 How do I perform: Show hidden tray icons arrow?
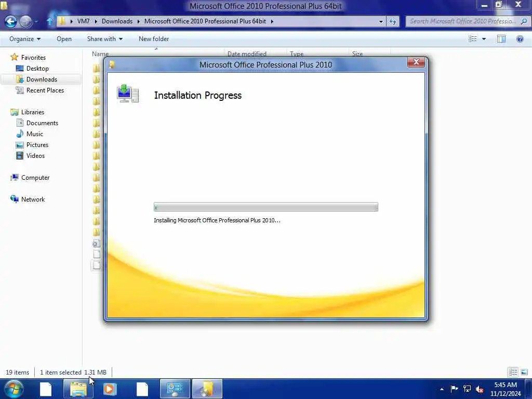[442, 389]
